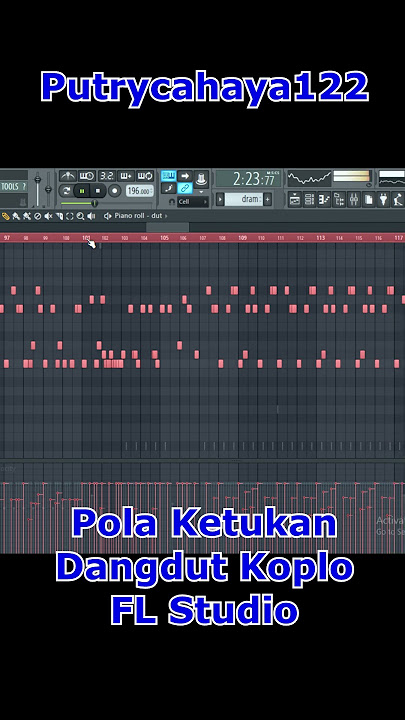The width and height of the screenshot is (405, 720).
Task: Toggle loop recording
Action: (x=145, y=176)
